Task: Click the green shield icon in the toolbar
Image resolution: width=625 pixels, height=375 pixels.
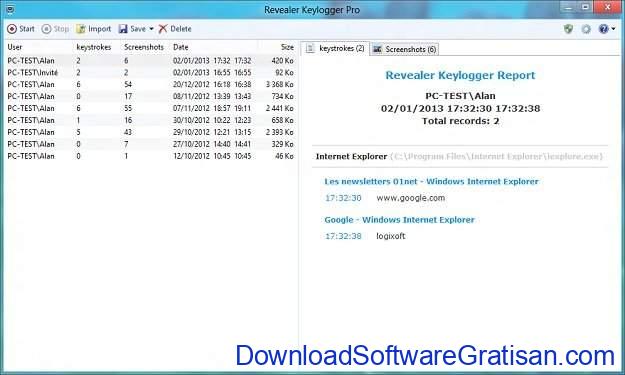Action: coord(568,29)
